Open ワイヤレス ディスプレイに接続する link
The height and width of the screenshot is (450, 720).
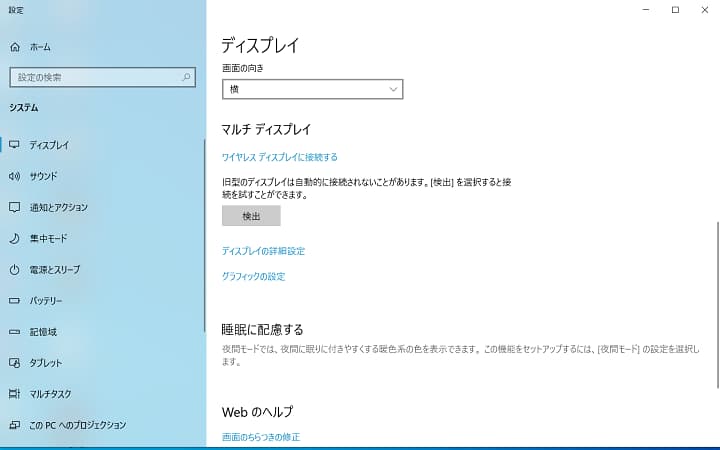point(280,157)
